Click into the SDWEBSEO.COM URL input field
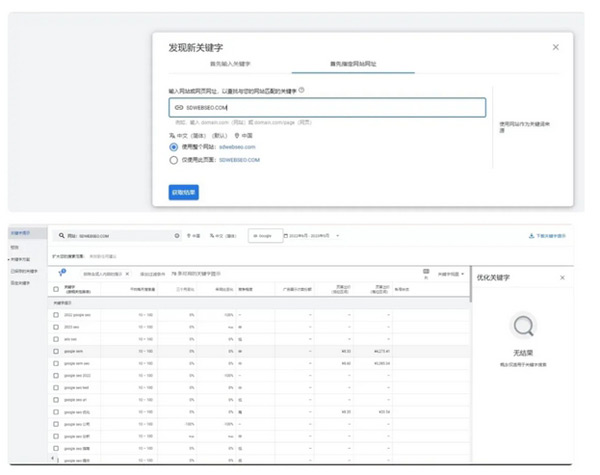The height and width of the screenshot is (475, 600). [x=330, y=107]
